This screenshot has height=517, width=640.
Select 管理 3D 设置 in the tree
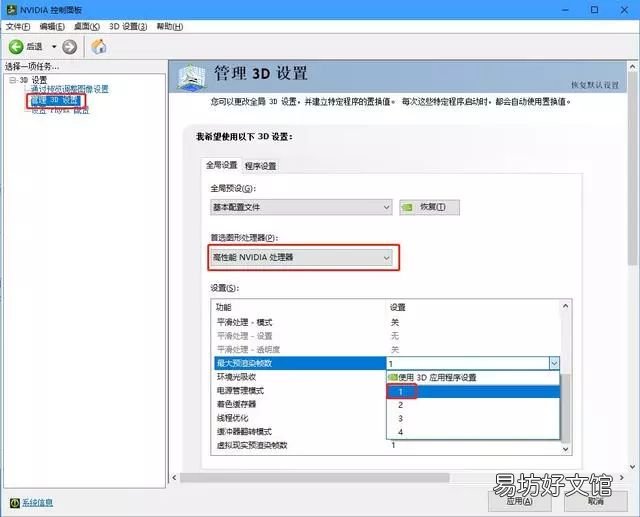click(x=55, y=100)
